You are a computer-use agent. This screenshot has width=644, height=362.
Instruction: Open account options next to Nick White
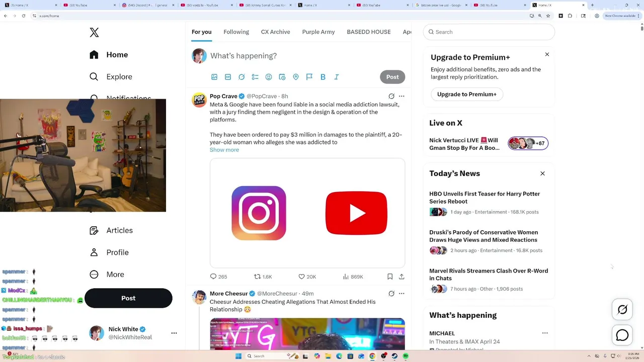pos(174,333)
